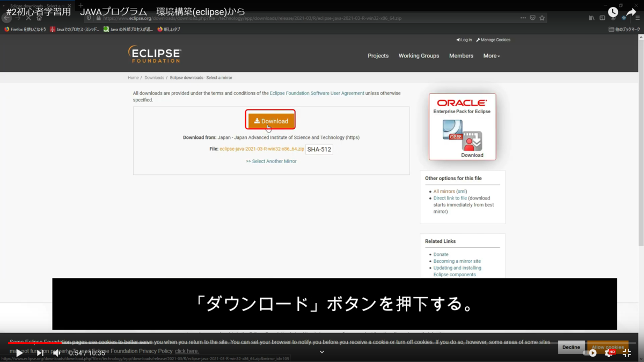
Task: Open the xml mirrors link
Action: point(462,191)
